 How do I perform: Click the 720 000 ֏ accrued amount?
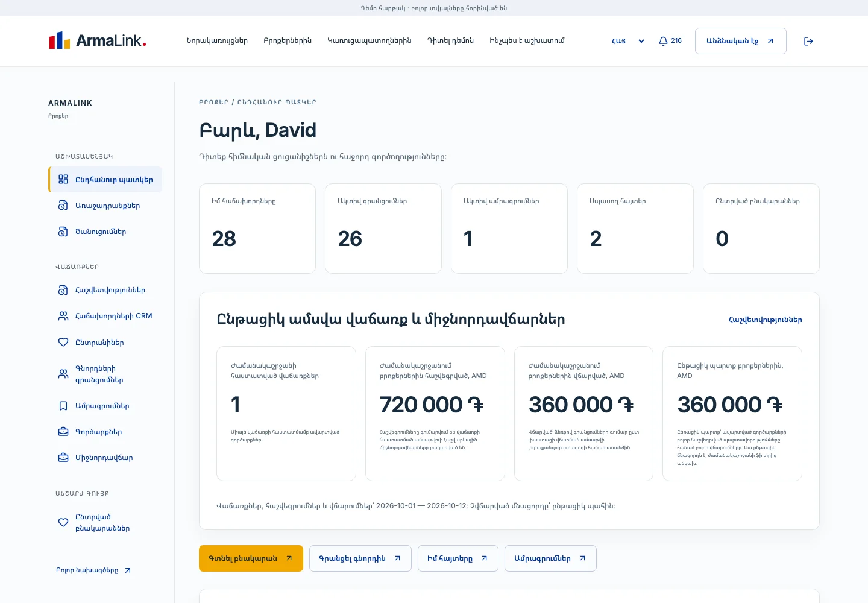point(432,405)
